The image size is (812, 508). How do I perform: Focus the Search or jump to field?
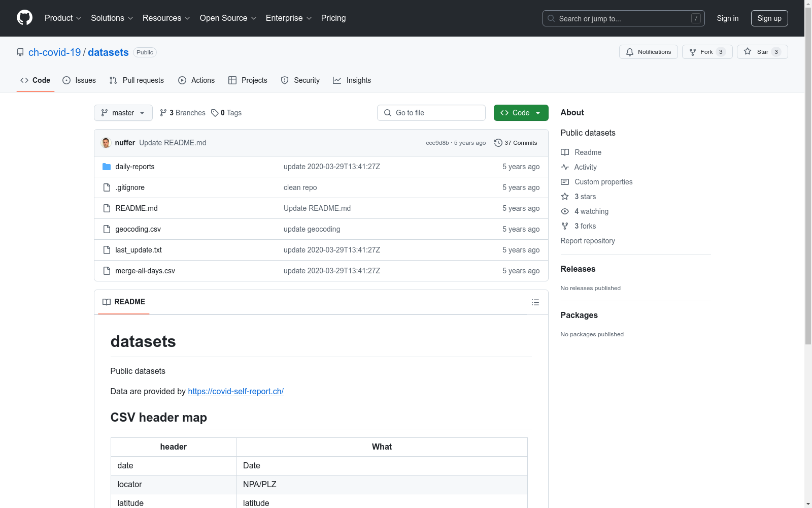(624, 18)
